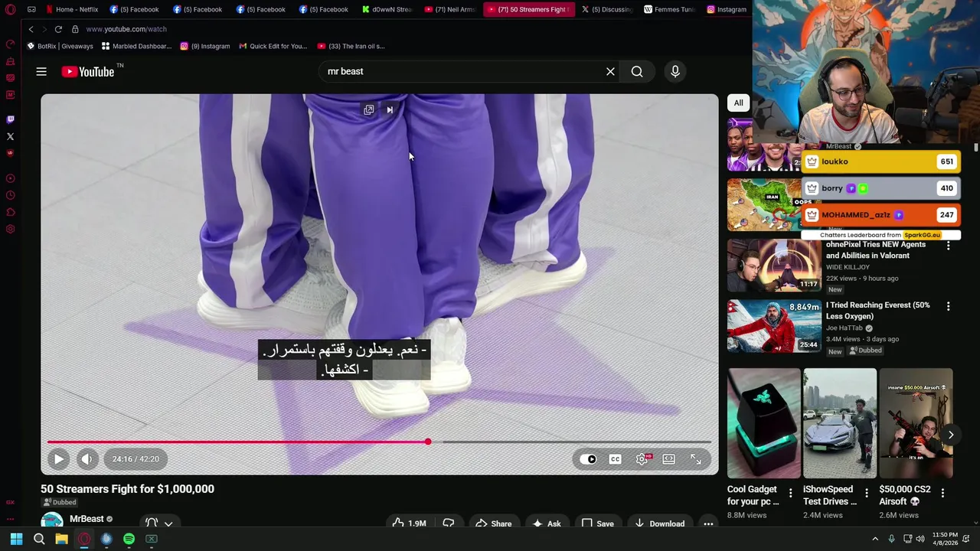Open X (Twitter) panel in sidebar

pos(10,136)
